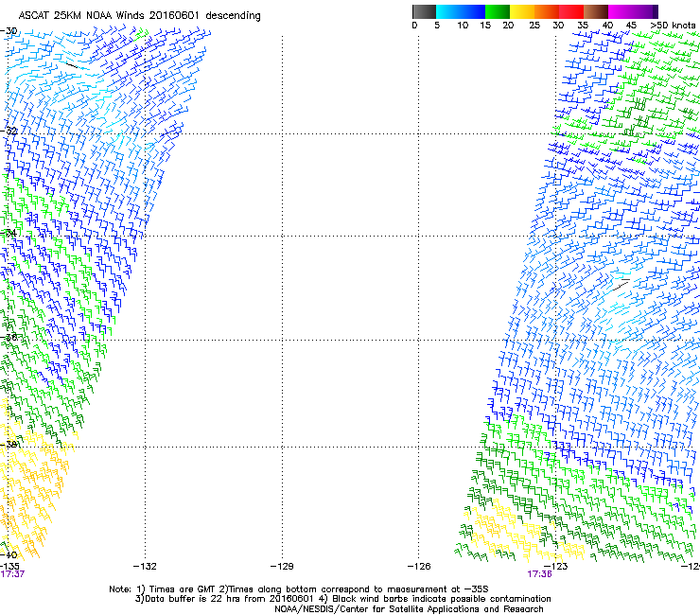Click the "20" label under the color bar
The height and width of the screenshot is (615, 700).
[508, 26]
